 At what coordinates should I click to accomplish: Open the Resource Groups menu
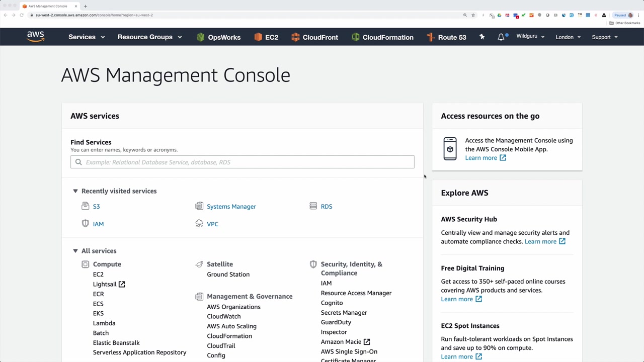(149, 37)
